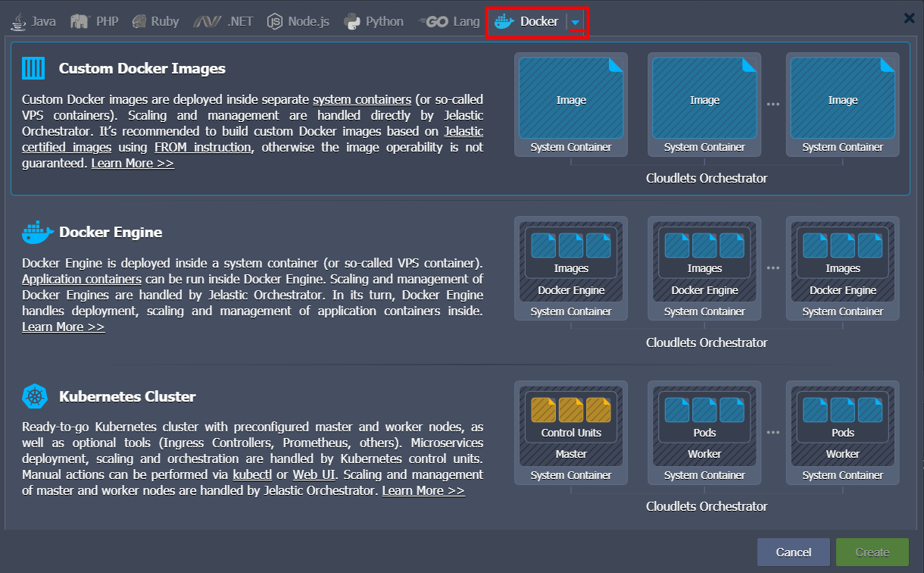Click the Kubernetes Master Control Units thumbnail
The width and height of the screenshot is (924, 573).
tap(571, 433)
